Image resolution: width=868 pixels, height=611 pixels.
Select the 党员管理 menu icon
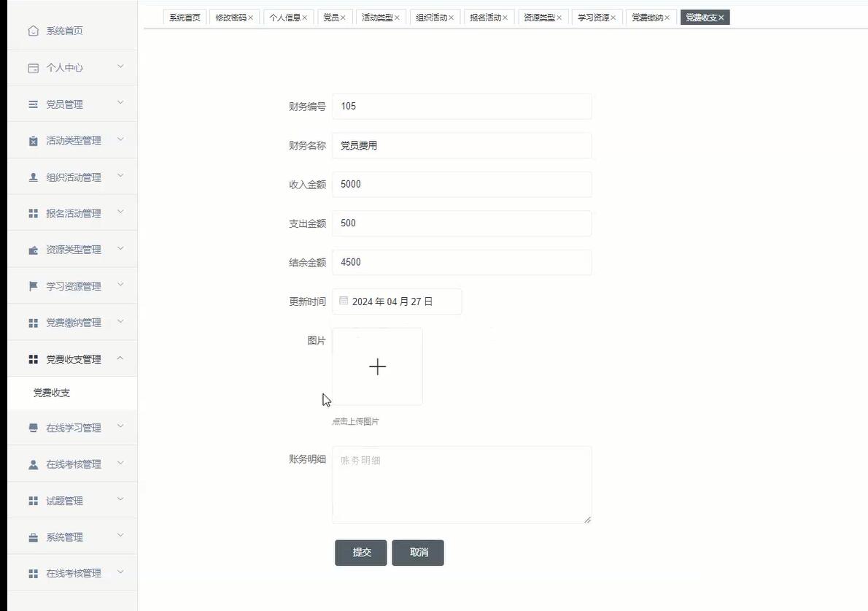point(33,104)
